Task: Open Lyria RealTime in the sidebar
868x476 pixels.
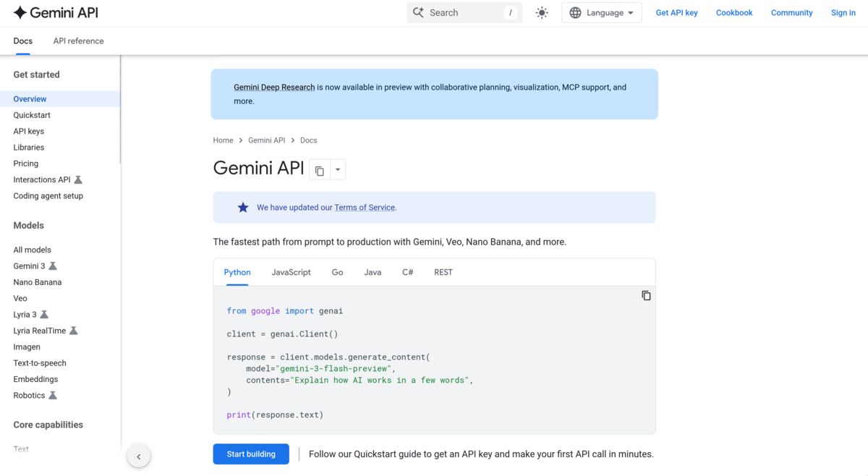Action: [40, 331]
